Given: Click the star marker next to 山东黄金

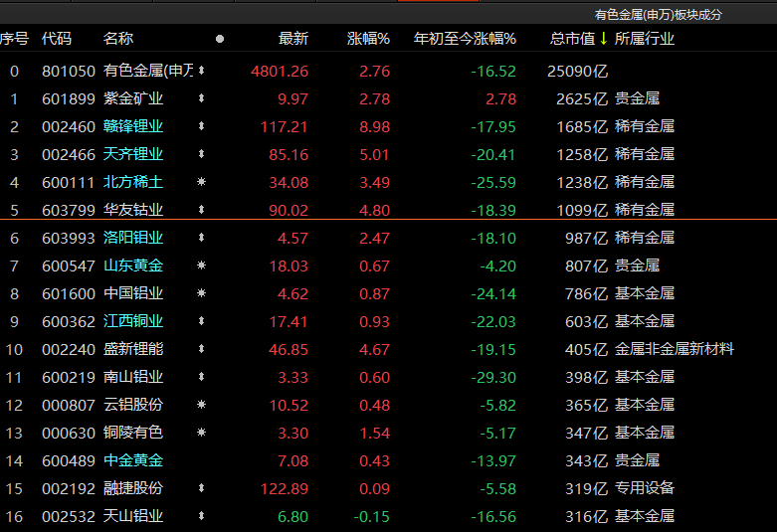Looking at the screenshot, I should tap(201, 266).
